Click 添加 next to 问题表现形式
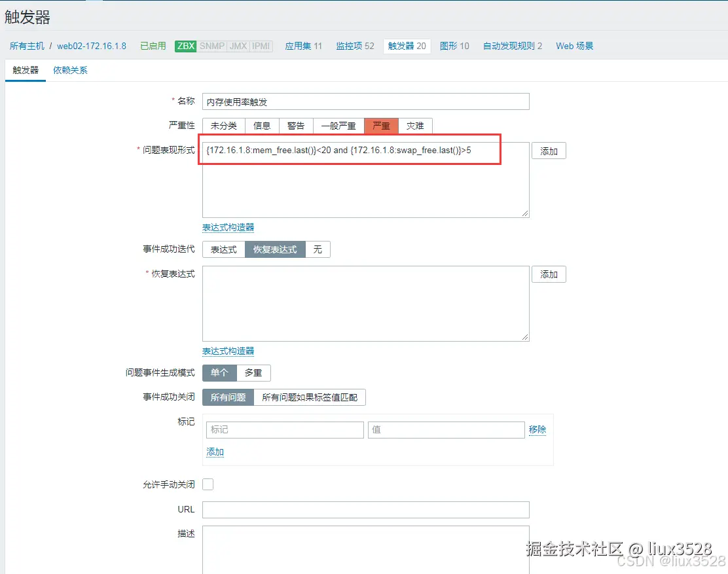Screen dimensions: 728x574 click(x=549, y=151)
